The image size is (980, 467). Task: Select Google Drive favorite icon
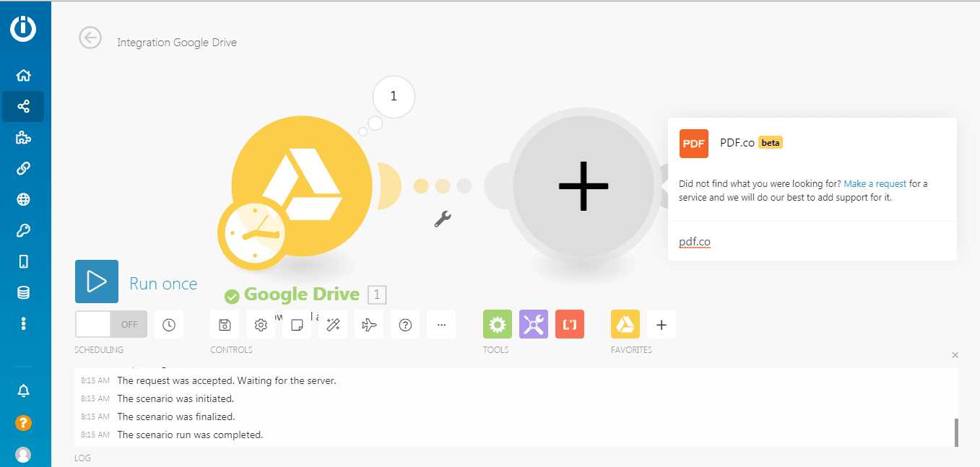(625, 325)
